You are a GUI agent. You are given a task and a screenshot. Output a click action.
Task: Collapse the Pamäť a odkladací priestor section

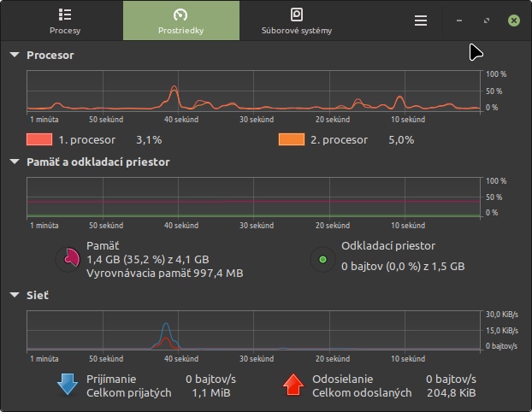(x=15, y=162)
